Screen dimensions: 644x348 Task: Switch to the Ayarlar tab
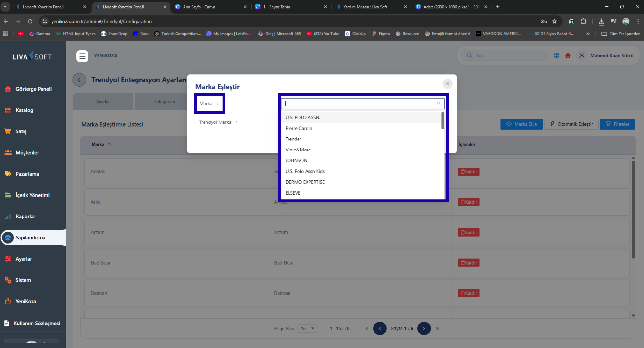(x=103, y=102)
